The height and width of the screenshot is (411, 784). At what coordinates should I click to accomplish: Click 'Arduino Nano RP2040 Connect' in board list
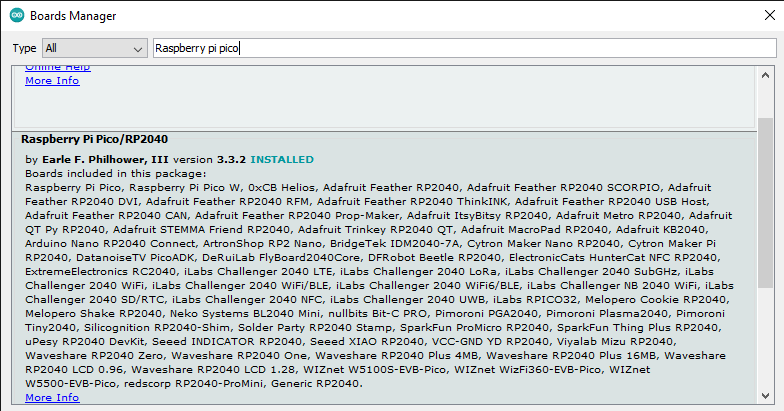(110, 244)
